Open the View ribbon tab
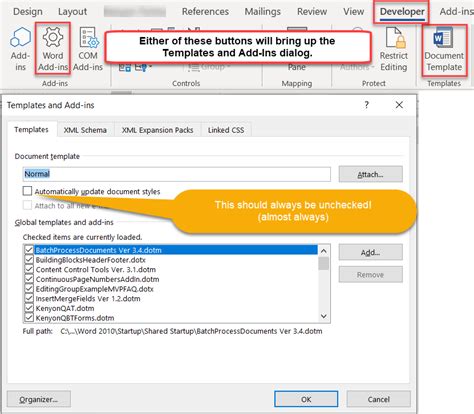 354,12
